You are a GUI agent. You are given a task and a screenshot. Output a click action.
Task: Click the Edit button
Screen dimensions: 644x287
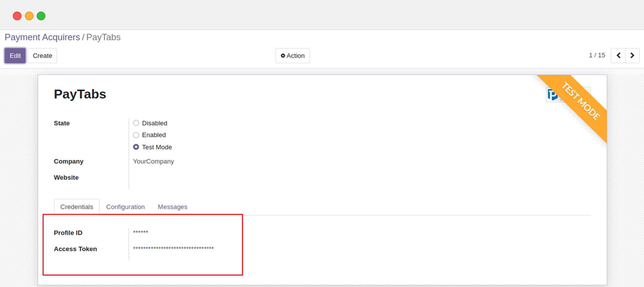(x=15, y=56)
